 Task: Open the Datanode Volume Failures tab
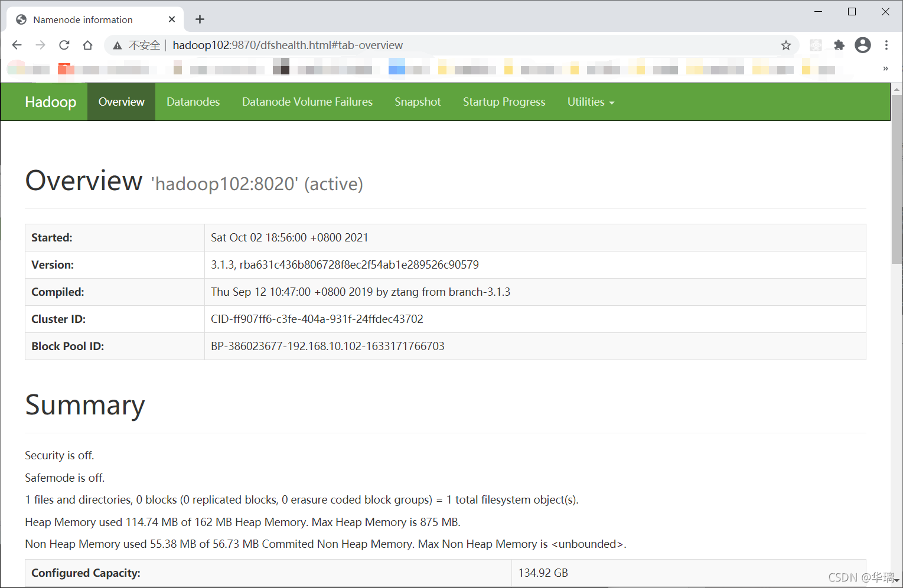click(x=307, y=102)
